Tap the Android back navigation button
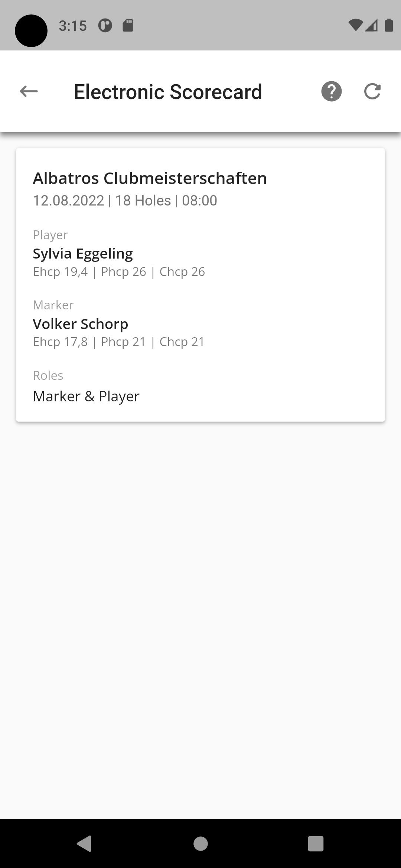The image size is (401, 868). click(84, 844)
